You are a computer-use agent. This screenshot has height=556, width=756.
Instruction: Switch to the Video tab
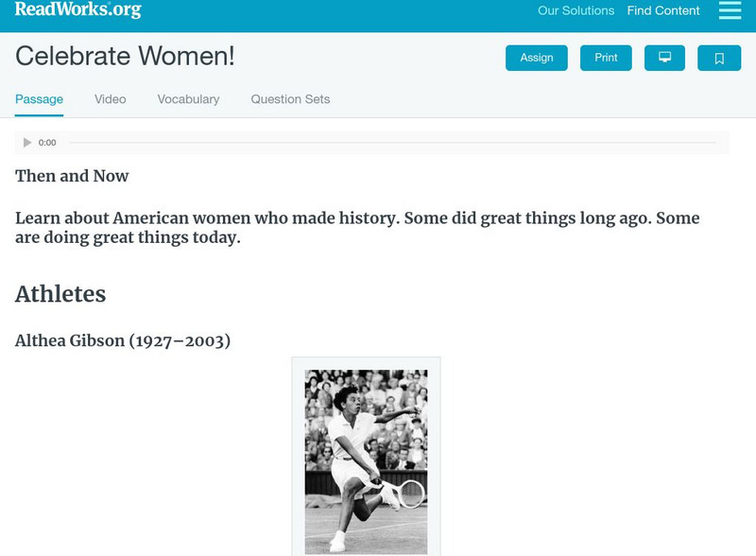(110, 99)
